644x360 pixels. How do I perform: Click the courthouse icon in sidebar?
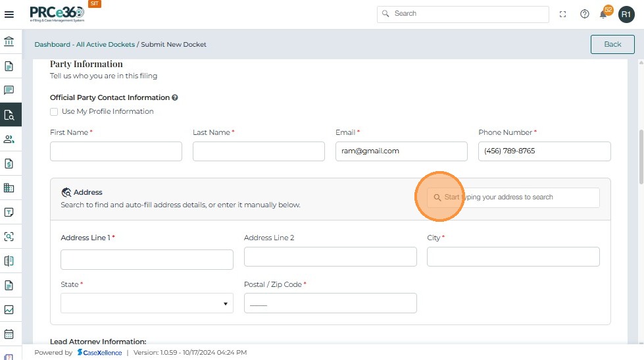click(9, 42)
